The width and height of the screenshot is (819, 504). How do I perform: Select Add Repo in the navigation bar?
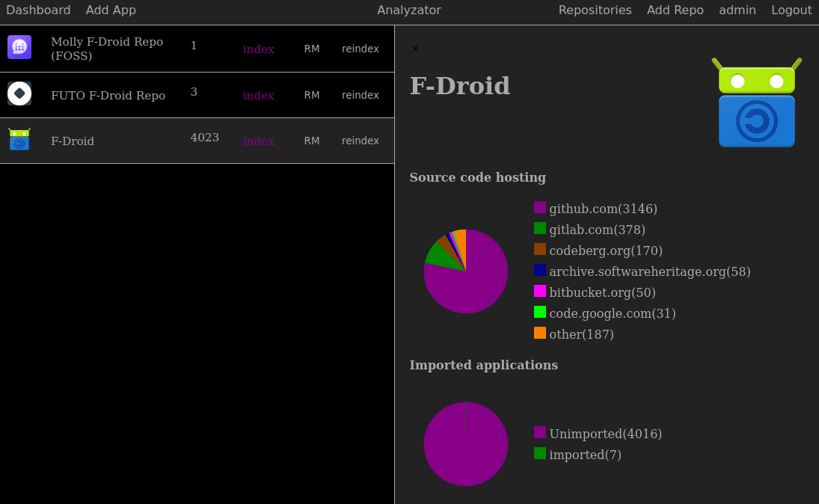click(675, 10)
